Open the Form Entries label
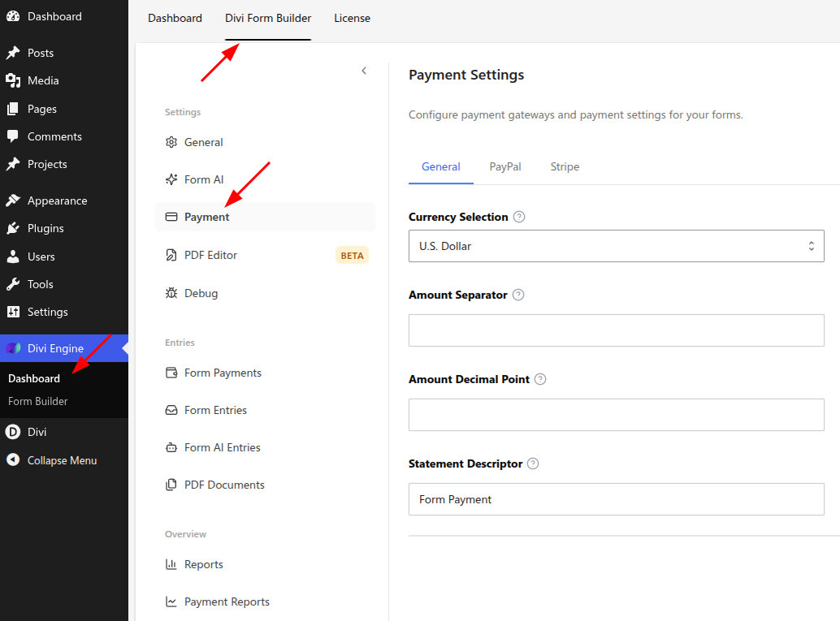The height and width of the screenshot is (621, 840). click(x=215, y=410)
